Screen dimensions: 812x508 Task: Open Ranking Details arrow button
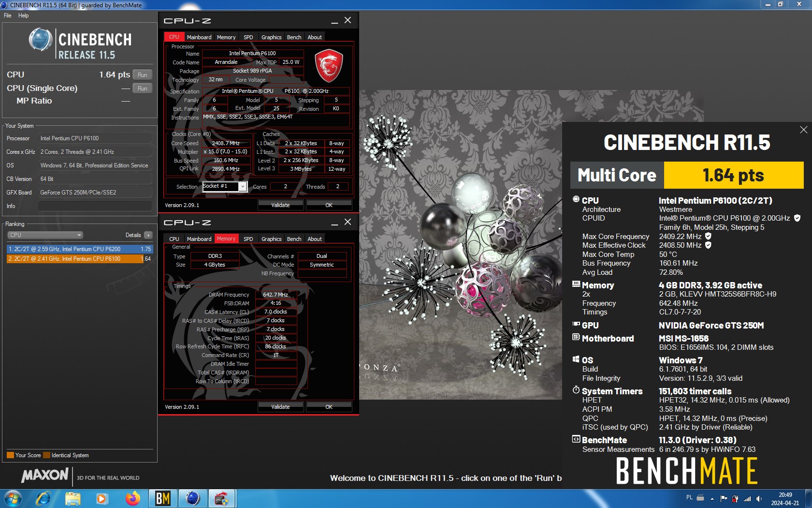click(148, 235)
